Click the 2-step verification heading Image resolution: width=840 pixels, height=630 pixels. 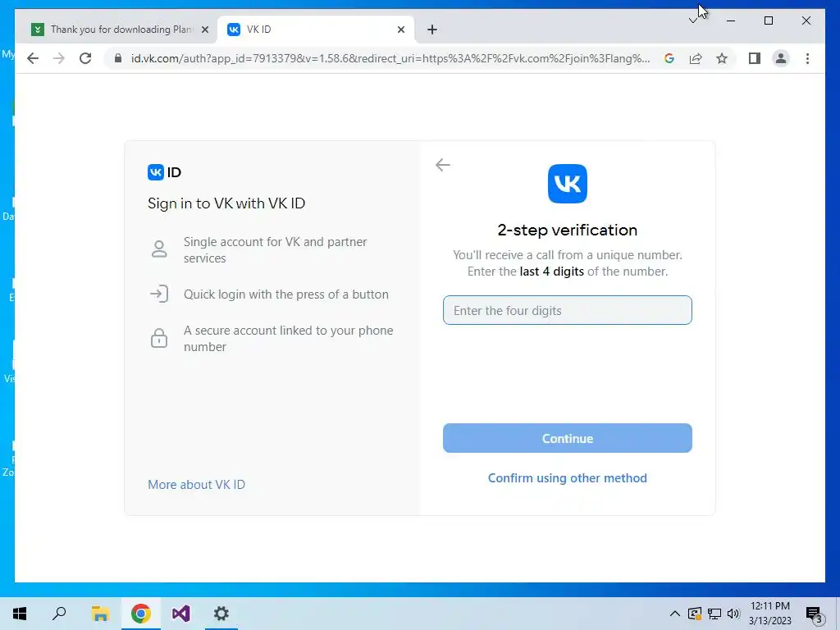point(568,230)
